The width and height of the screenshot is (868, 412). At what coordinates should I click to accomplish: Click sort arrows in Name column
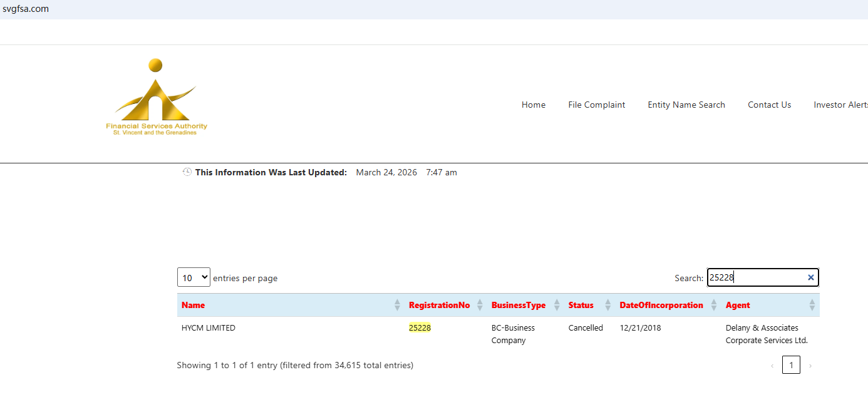tap(397, 305)
